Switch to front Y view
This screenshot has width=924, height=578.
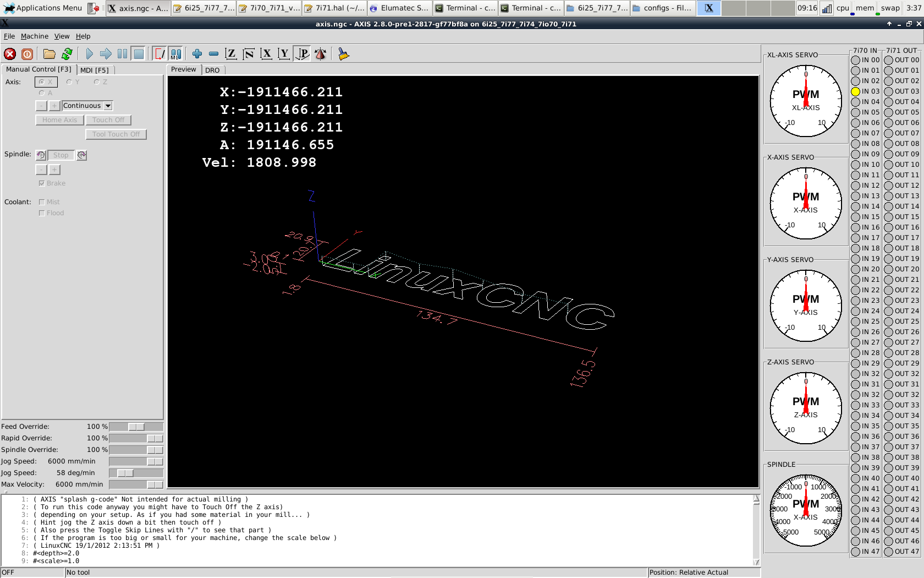pyautogui.click(x=284, y=54)
